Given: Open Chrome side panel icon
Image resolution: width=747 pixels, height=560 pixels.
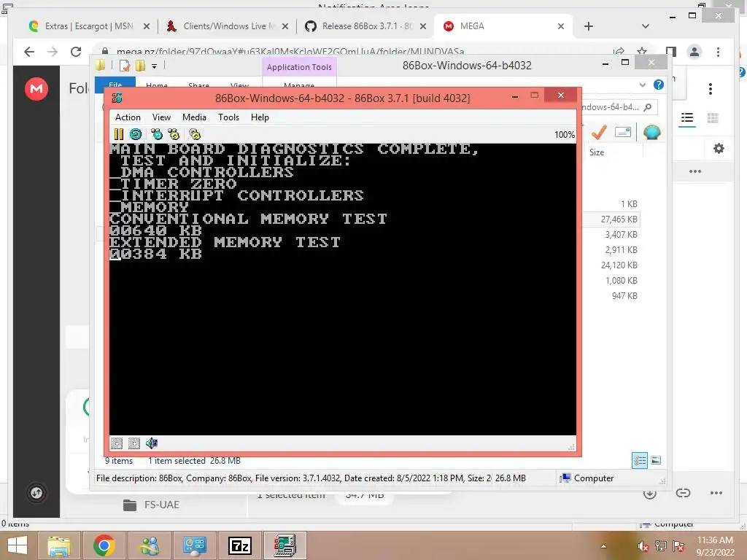Looking at the screenshot, I should pyautogui.click(x=671, y=52).
